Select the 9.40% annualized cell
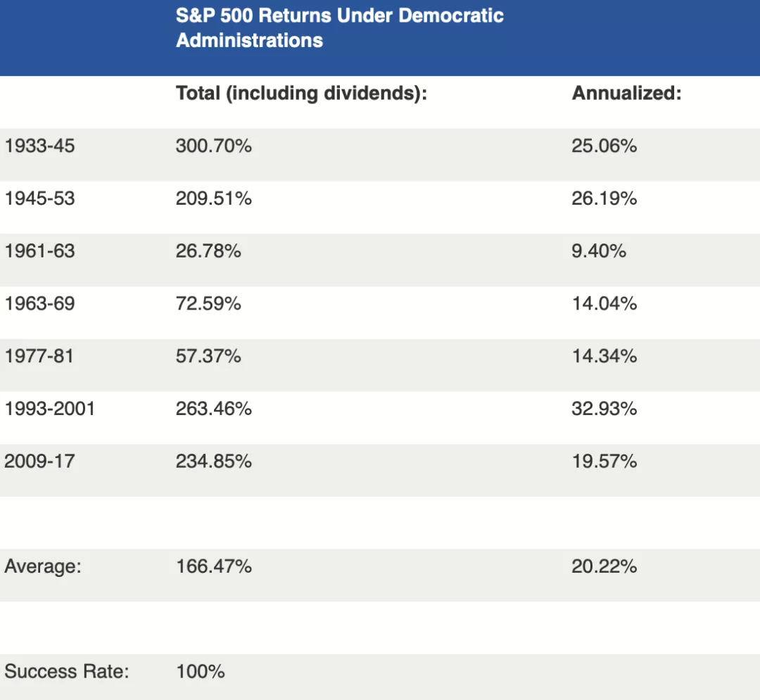The height and width of the screenshot is (700, 760). pyautogui.click(x=598, y=251)
